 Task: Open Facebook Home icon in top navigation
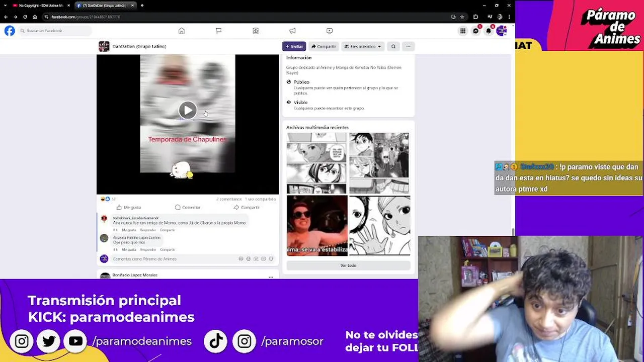182,31
